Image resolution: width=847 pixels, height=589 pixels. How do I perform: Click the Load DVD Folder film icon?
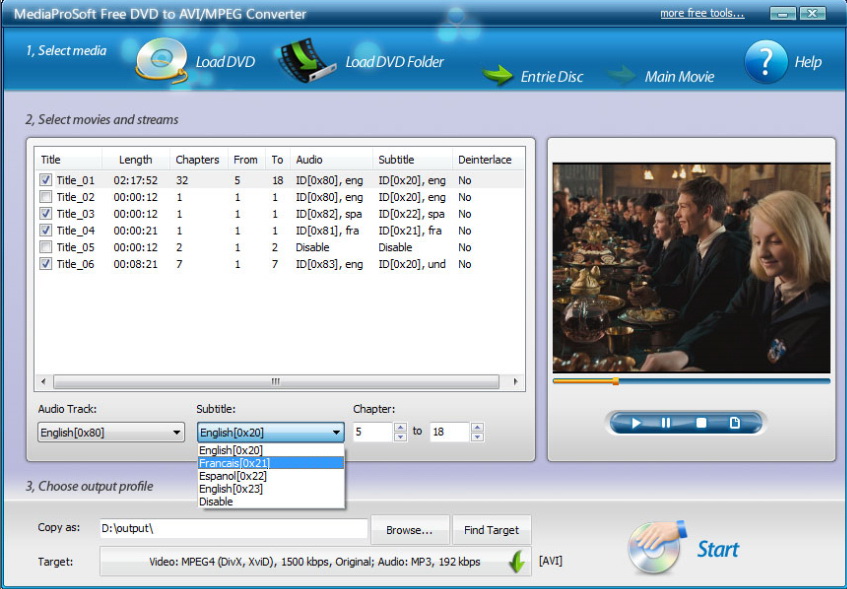pos(306,61)
